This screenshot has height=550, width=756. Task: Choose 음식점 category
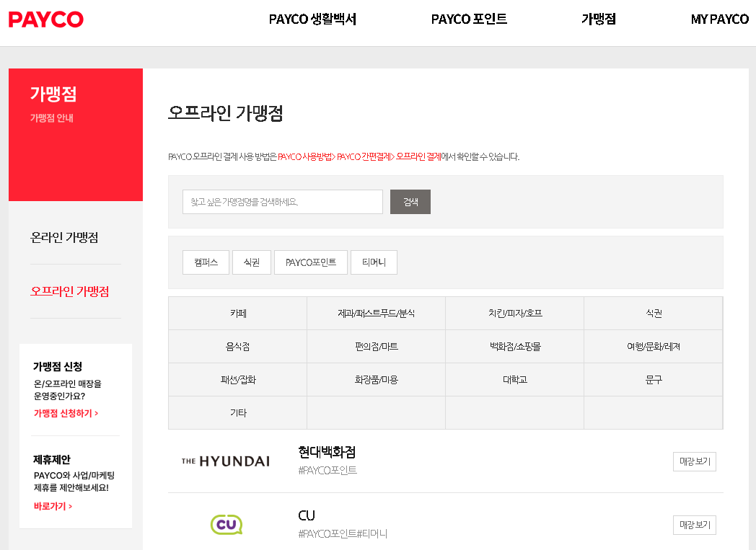pyautogui.click(x=238, y=347)
